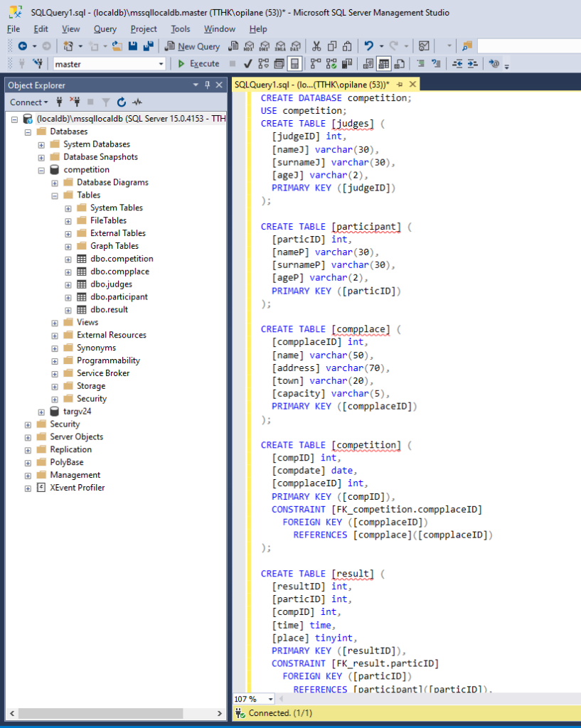The height and width of the screenshot is (728, 581).
Task: Expand the Views folder
Action: coord(55,323)
